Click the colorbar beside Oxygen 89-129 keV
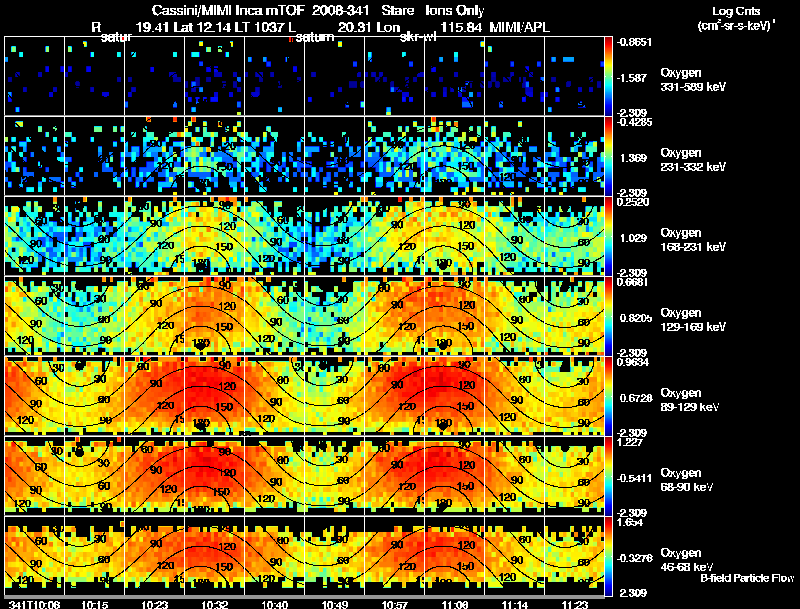The image size is (800, 609). (x=608, y=396)
